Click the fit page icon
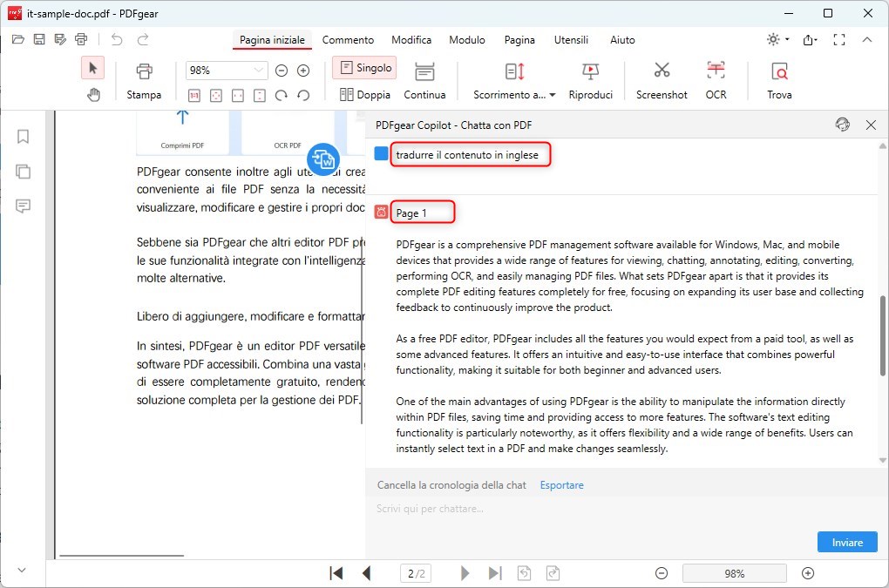Image resolution: width=889 pixels, height=588 pixels. point(216,95)
